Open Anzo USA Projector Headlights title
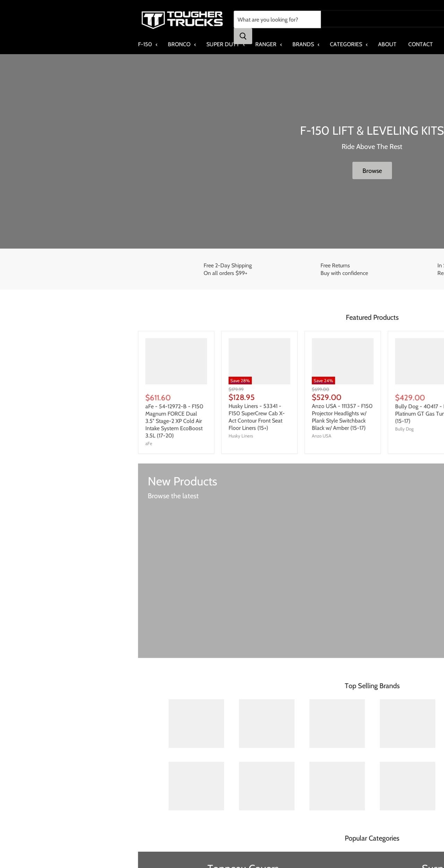444x868 pixels. (342, 417)
